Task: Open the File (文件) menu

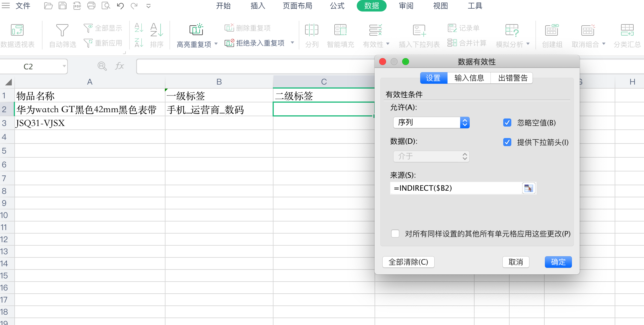Action: pyautogui.click(x=23, y=6)
